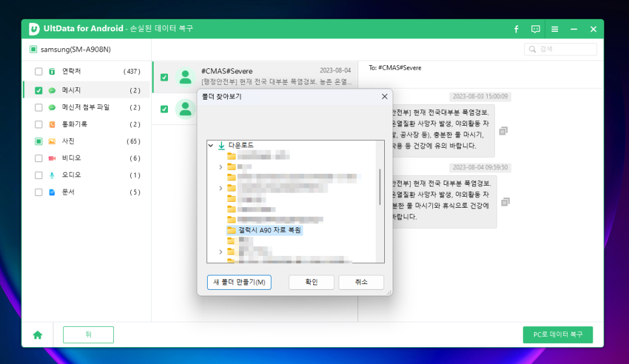The width and height of the screenshot is (629, 364).
Task: Click the 사진 photos icon
Action: tap(52, 141)
